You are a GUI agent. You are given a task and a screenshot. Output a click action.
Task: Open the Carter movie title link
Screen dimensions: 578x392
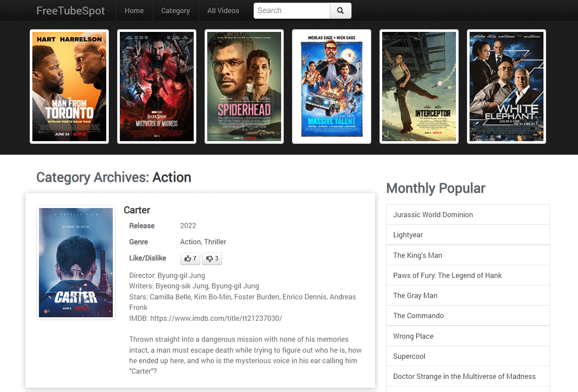137,210
